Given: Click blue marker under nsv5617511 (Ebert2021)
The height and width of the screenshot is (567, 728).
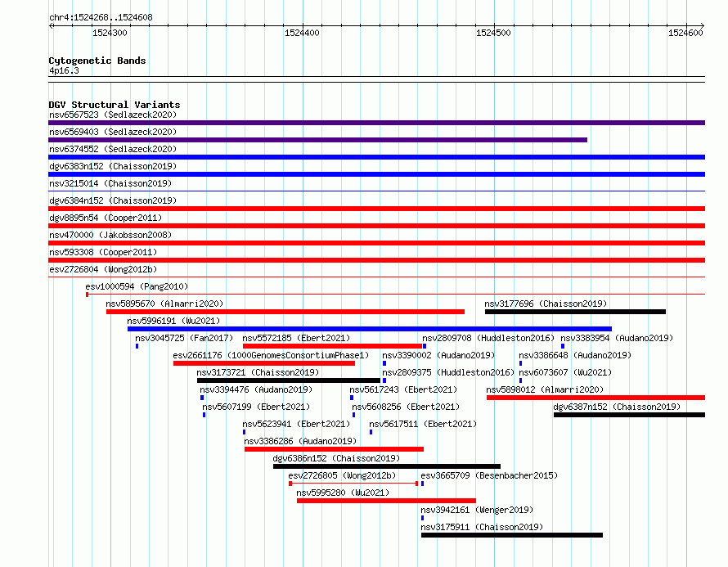Looking at the screenshot, I should [x=371, y=432].
